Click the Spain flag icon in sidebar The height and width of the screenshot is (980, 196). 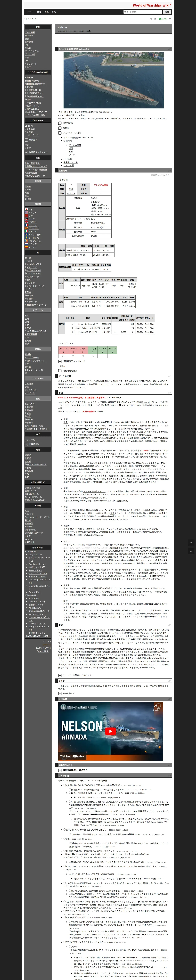(26, 247)
